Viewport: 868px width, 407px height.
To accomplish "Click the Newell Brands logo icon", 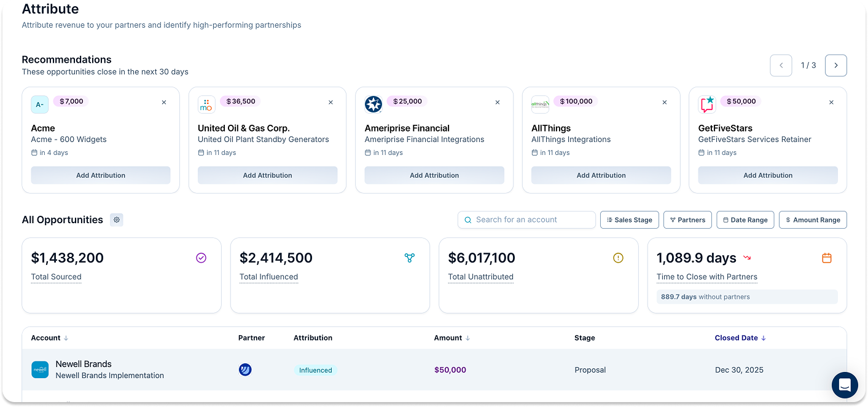I will (x=40, y=369).
